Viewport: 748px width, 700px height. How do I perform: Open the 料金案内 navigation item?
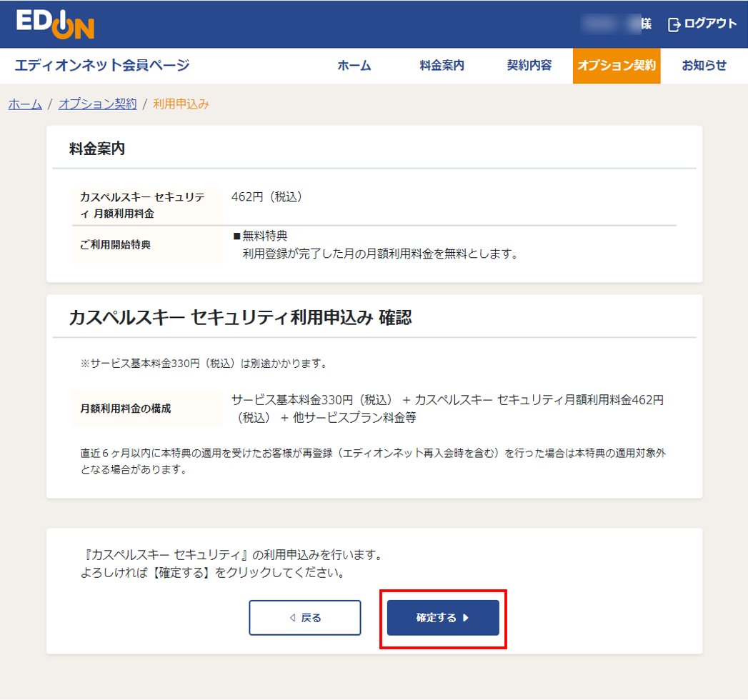442,66
